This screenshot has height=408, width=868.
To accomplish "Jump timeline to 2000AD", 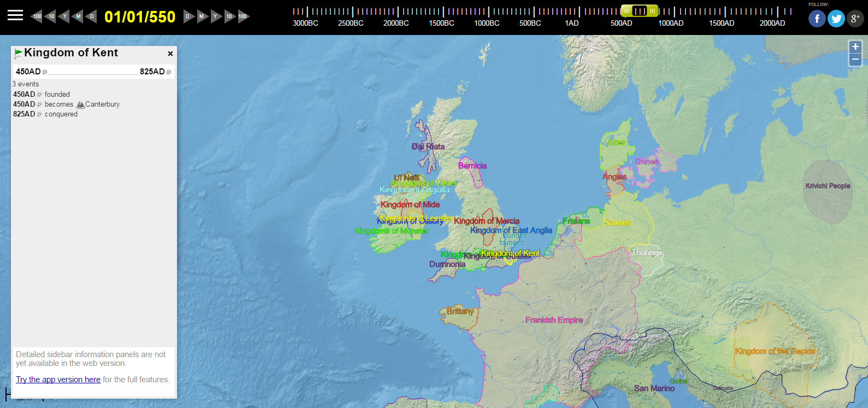I will (772, 23).
